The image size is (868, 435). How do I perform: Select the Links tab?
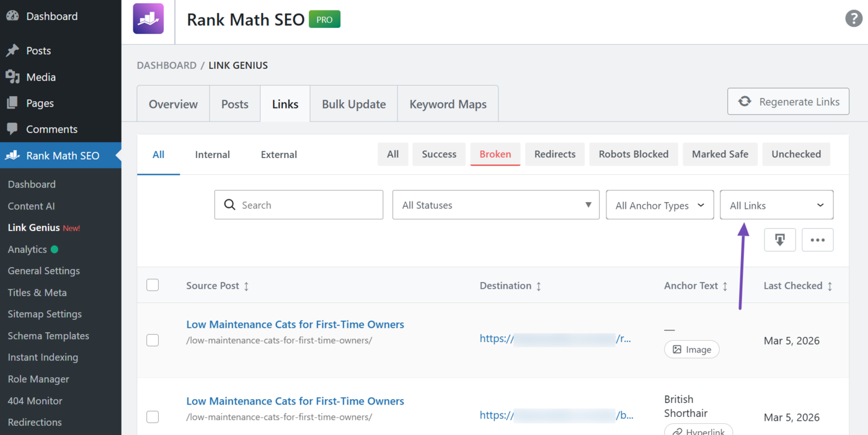(x=285, y=104)
